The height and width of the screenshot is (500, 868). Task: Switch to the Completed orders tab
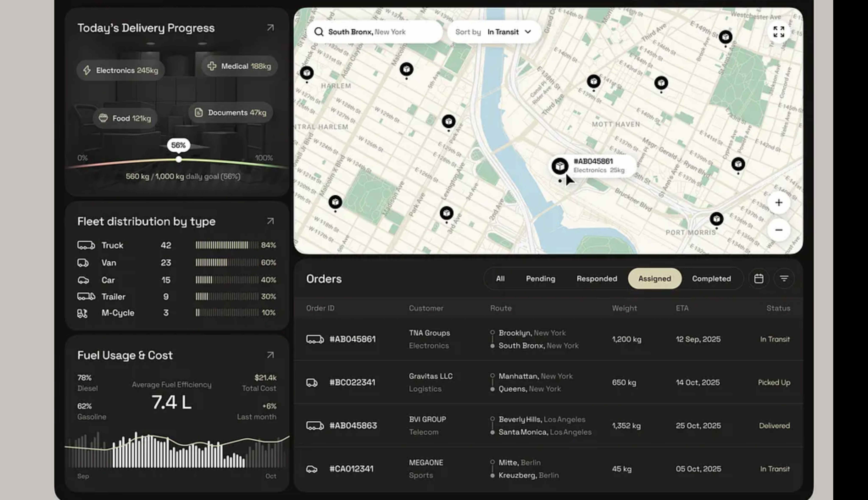711,279
